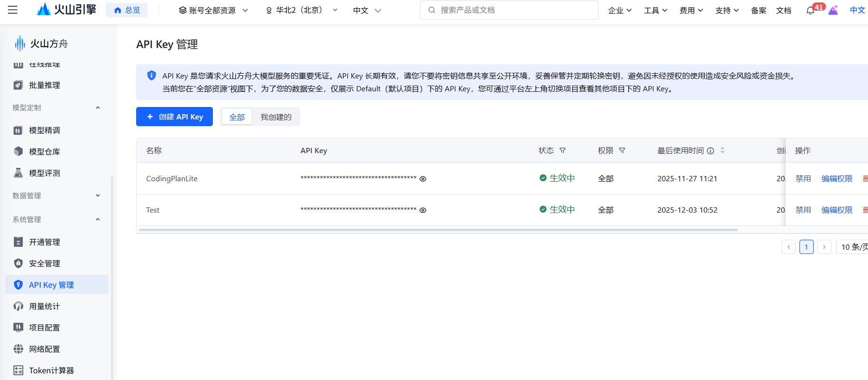Open the 中文 language dropdown
This screenshot has height=380, width=868.
[367, 10]
